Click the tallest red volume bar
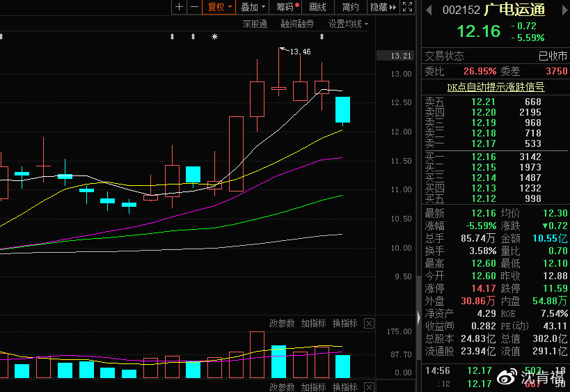 pos(257,354)
